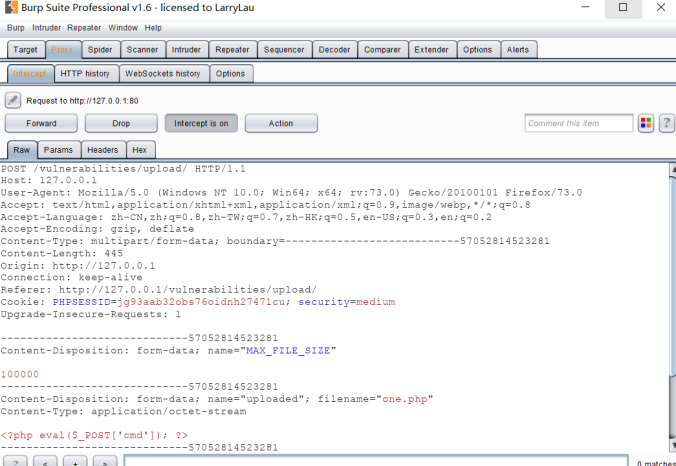Switch to the Hex view tab
The image size is (676, 466).
coord(139,150)
